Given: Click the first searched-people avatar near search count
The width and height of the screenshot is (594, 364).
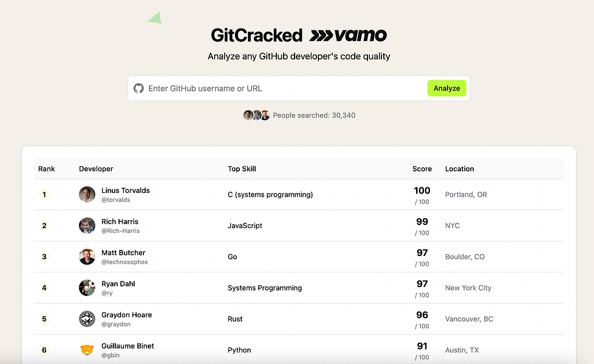Looking at the screenshot, I should 248,115.
